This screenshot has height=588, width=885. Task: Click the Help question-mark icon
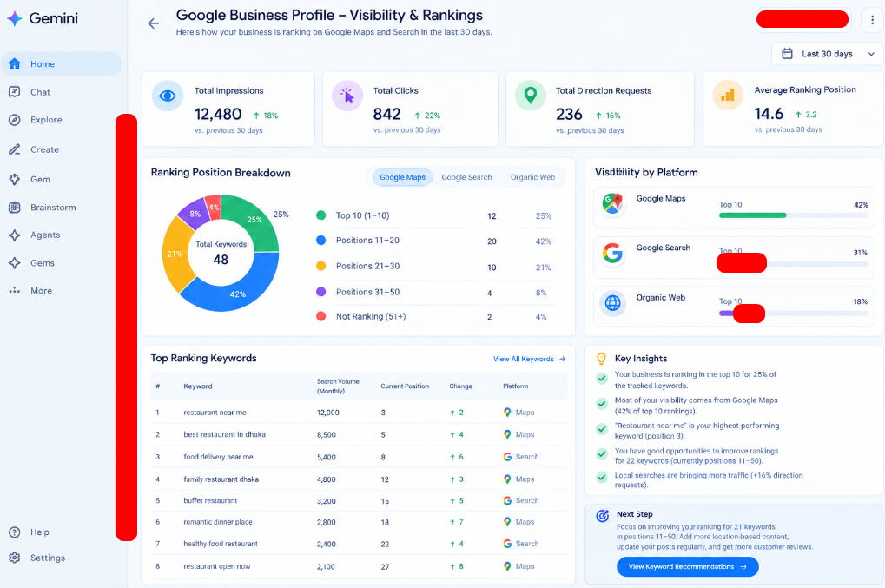(15, 532)
